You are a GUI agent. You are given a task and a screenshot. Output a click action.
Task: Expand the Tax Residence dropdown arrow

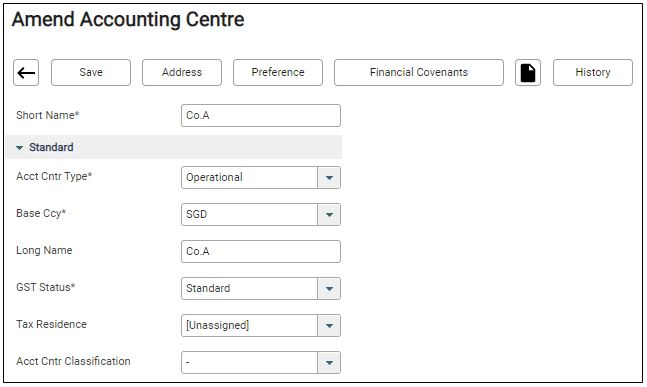[x=329, y=326]
